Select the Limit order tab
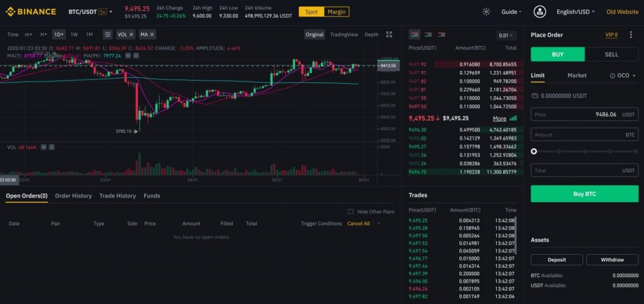644x304 pixels. pos(538,76)
